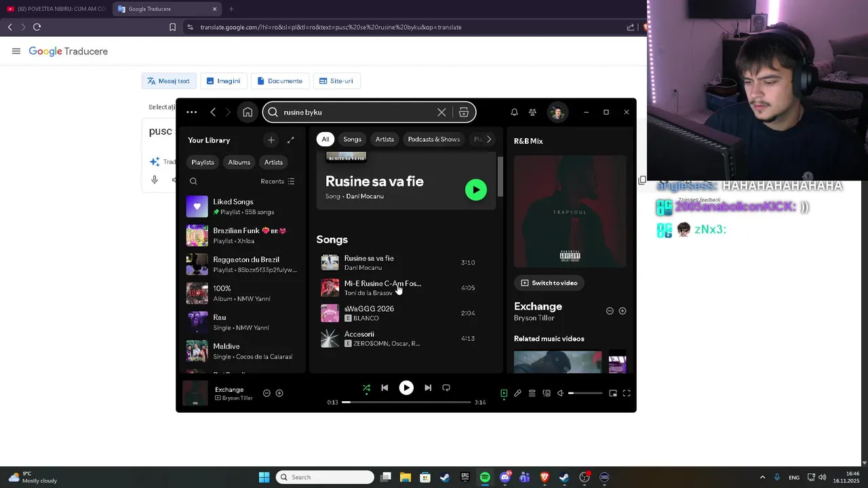Open Site-uri tab in Google Traducere
The image size is (868, 488).
(336, 81)
